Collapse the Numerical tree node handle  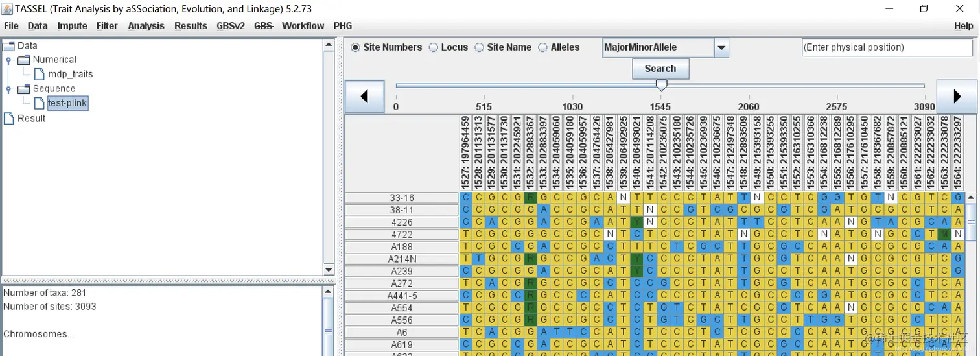coord(8,60)
